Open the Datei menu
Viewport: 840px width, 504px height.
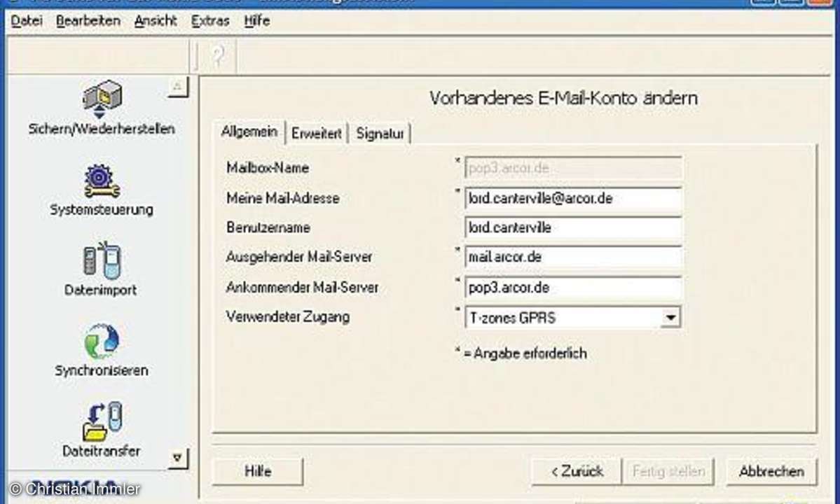point(27,21)
